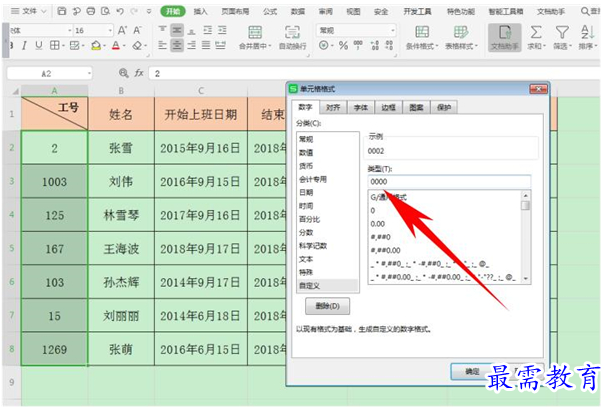Open the 对齐 tab in Format Cells dialog
The width and height of the screenshot is (609, 409).
[x=333, y=108]
